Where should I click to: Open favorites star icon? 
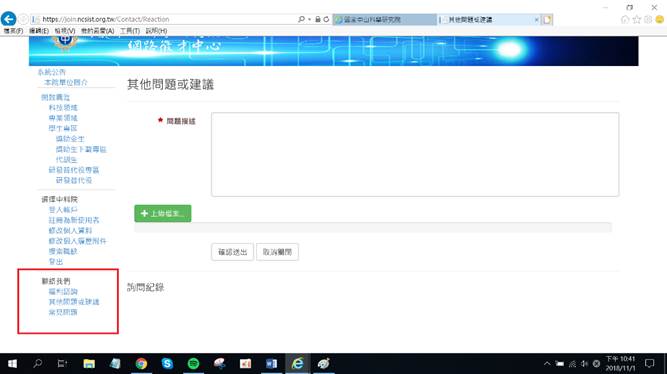[637, 20]
